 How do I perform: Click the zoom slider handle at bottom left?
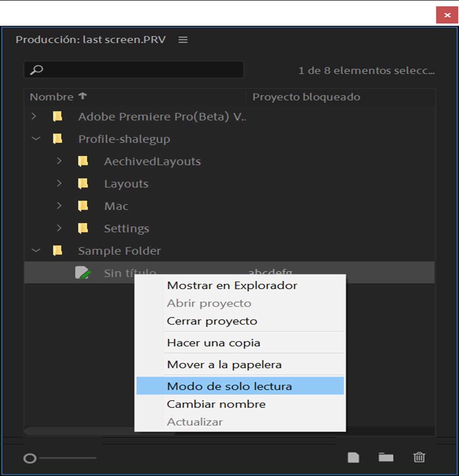click(x=29, y=457)
